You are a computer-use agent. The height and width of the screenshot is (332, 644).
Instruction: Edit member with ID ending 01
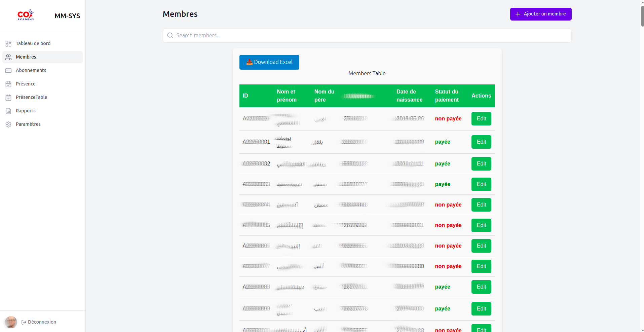(x=481, y=142)
